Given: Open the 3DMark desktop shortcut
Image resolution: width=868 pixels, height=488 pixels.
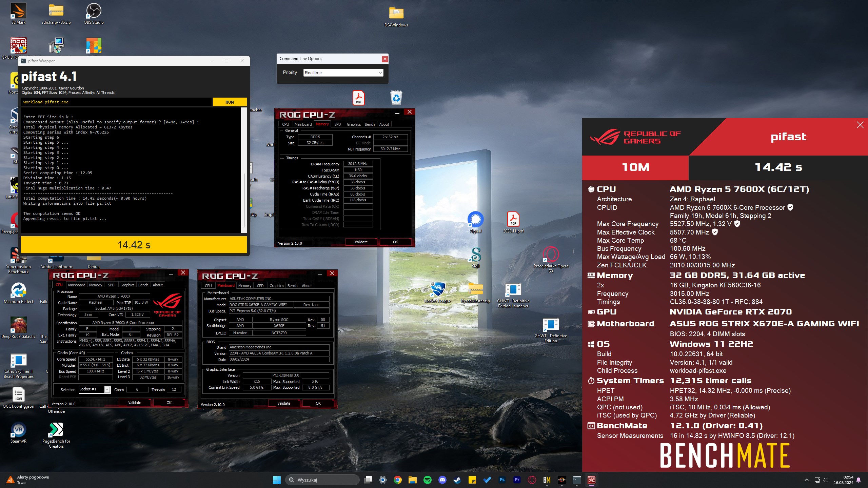Looking at the screenshot, I should point(18,14).
